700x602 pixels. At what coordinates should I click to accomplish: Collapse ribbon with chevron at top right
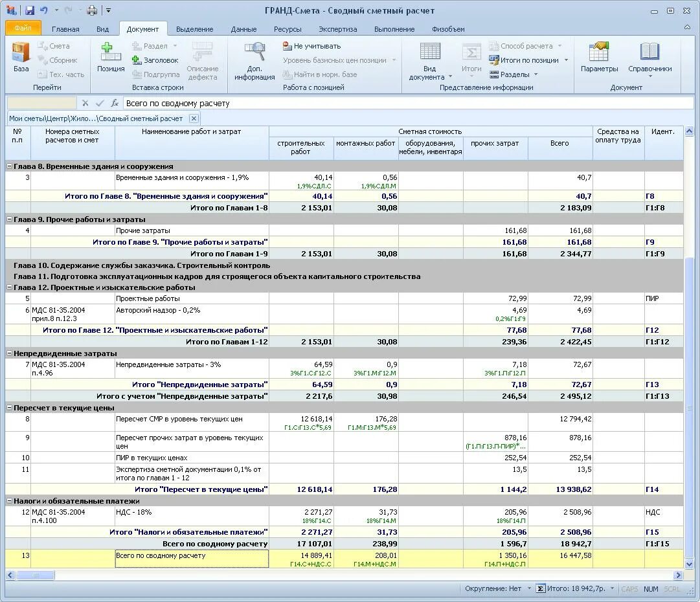click(x=687, y=28)
